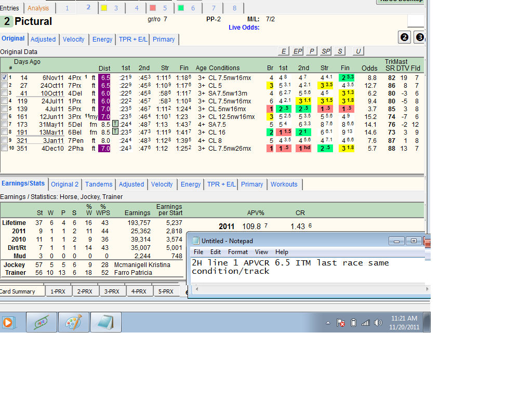The width and height of the screenshot is (532, 399).
Task: Uncheck the checkbox for line 1
Action: [x=4, y=77]
